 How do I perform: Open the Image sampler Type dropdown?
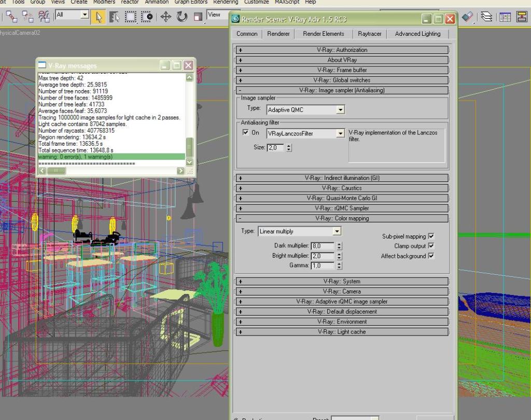click(x=340, y=110)
